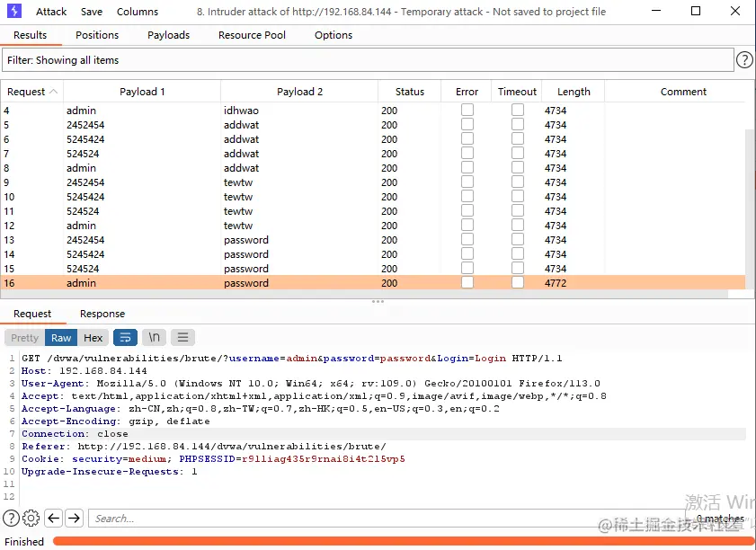Switch to the Positions tab
The height and width of the screenshot is (550, 756).
click(x=97, y=35)
